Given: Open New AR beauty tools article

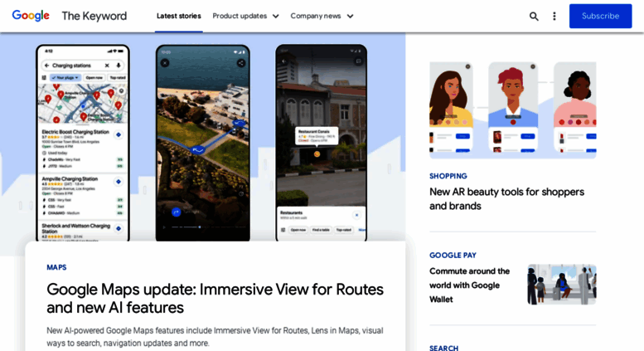Looking at the screenshot, I should point(506,199).
